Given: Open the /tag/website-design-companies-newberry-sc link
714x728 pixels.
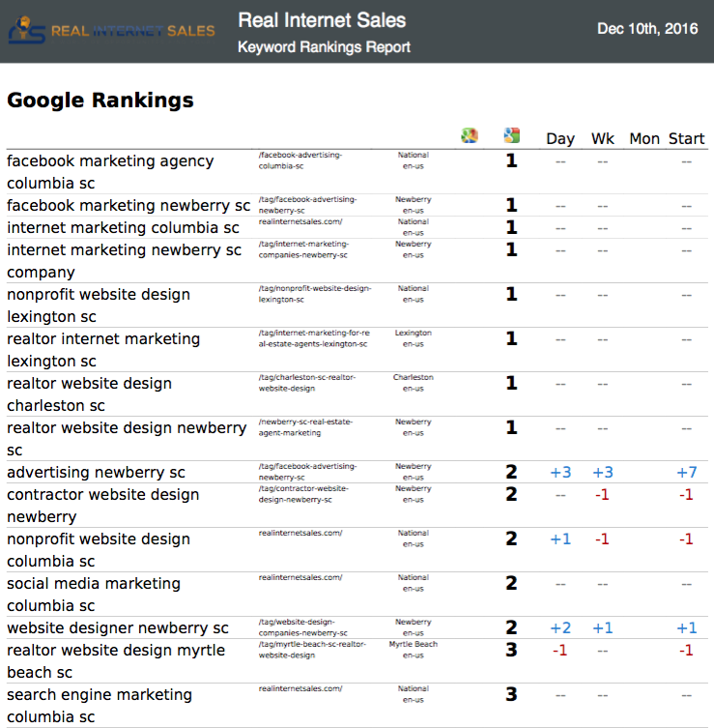Looking at the screenshot, I should point(303,627).
